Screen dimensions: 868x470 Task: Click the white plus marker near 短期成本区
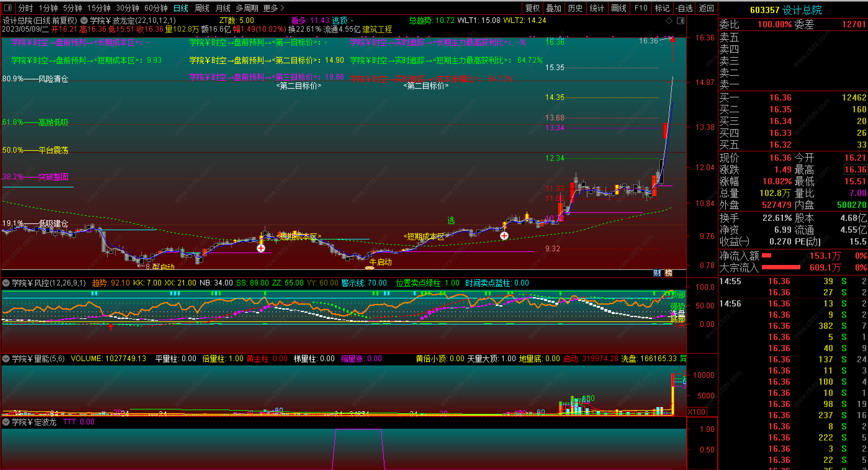click(x=261, y=248)
